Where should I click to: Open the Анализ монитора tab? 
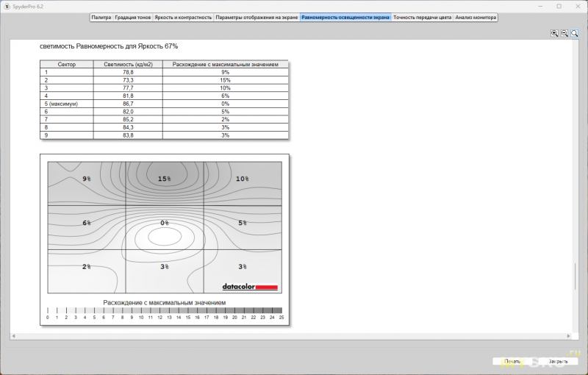[476, 16]
